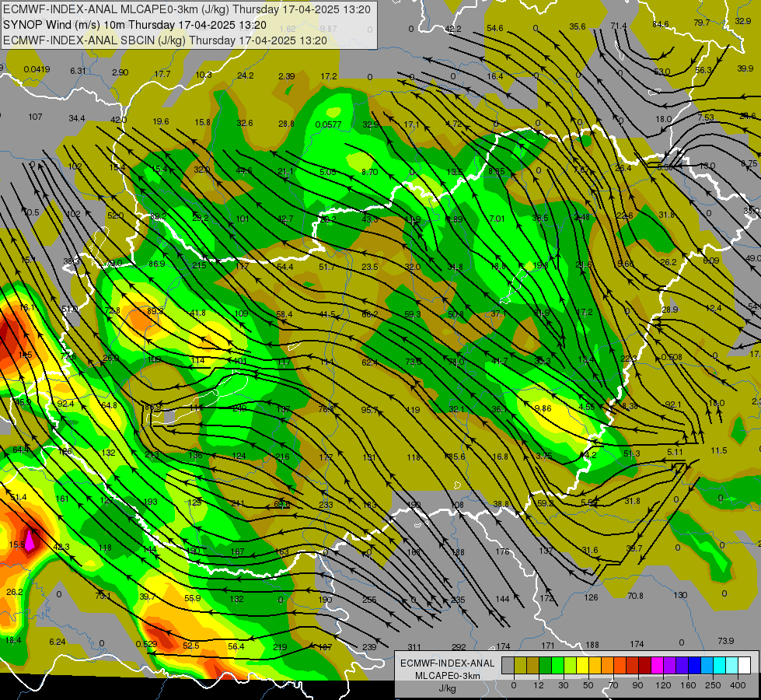Click the SBCIN header line

pos(165,40)
